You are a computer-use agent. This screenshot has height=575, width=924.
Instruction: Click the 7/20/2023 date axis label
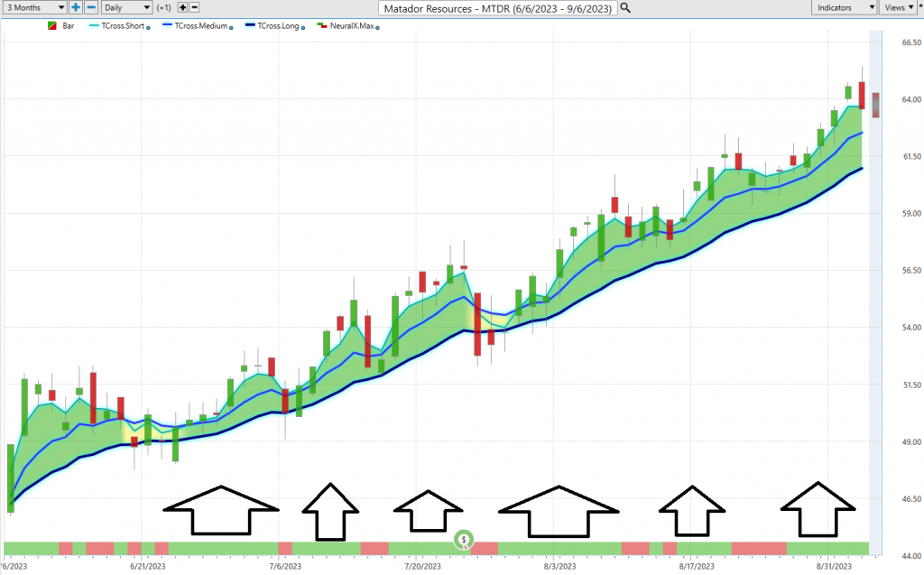pos(422,566)
